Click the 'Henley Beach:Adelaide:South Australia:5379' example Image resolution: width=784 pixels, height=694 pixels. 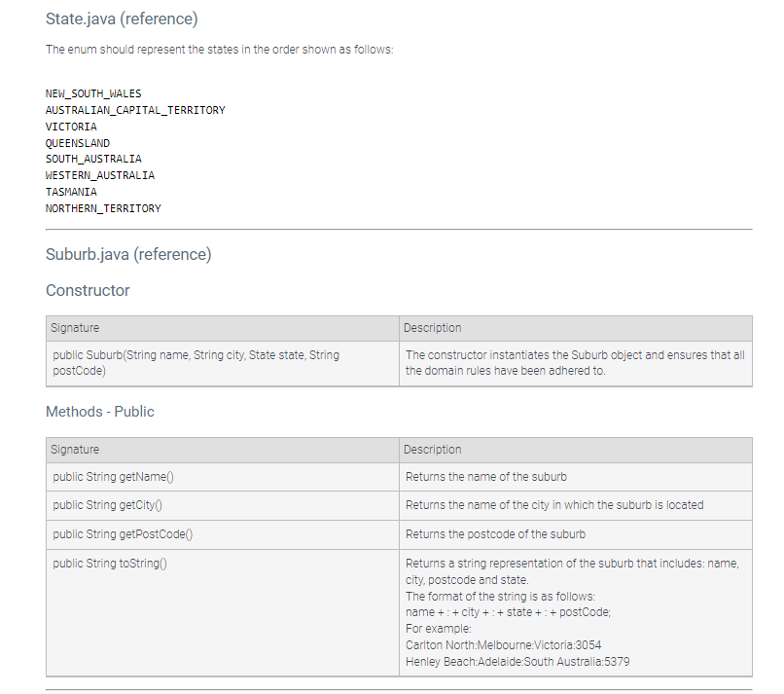coord(517,662)
